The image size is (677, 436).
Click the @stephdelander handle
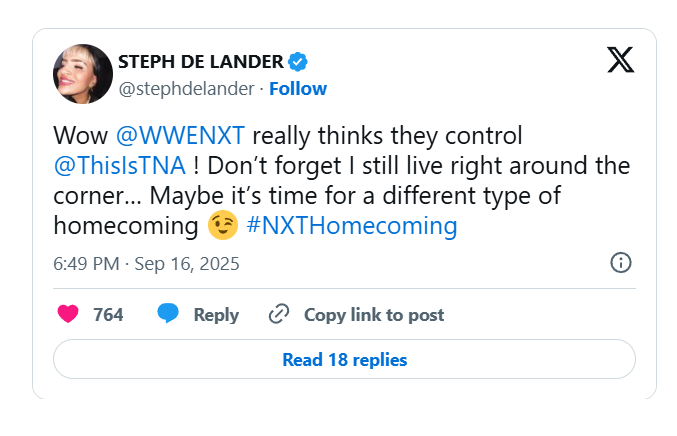184,89
